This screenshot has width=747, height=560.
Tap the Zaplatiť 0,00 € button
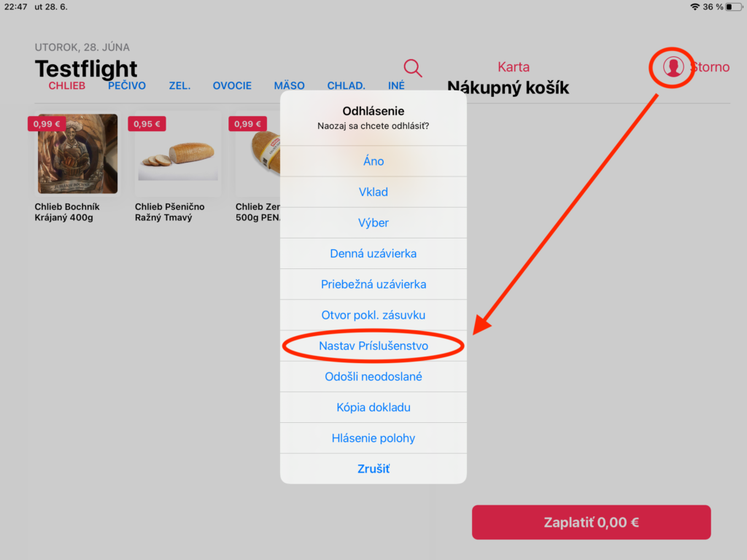[x=591, y=522]
